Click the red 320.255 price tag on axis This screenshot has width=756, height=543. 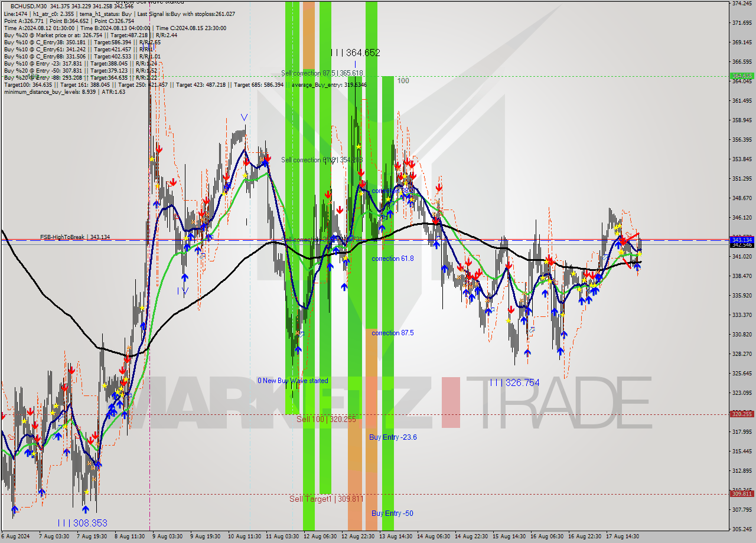742,414
